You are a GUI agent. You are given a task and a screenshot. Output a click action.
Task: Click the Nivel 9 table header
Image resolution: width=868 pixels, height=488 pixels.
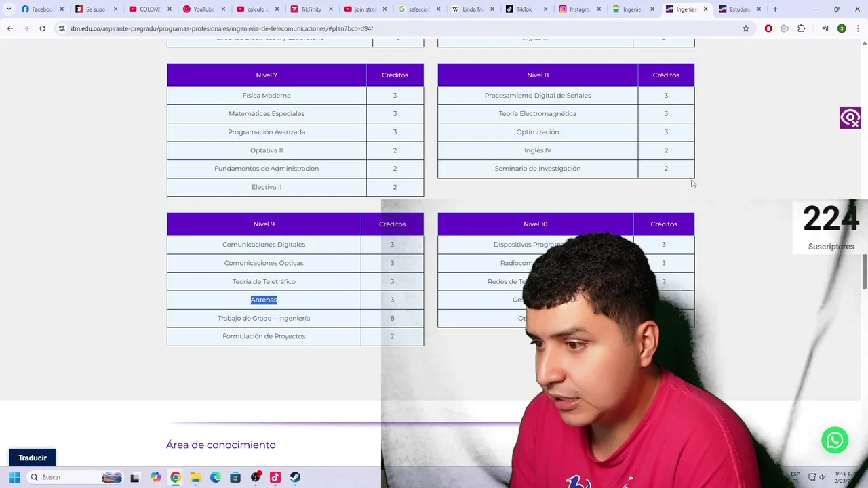pyautogui.click(x=264, y=224)
